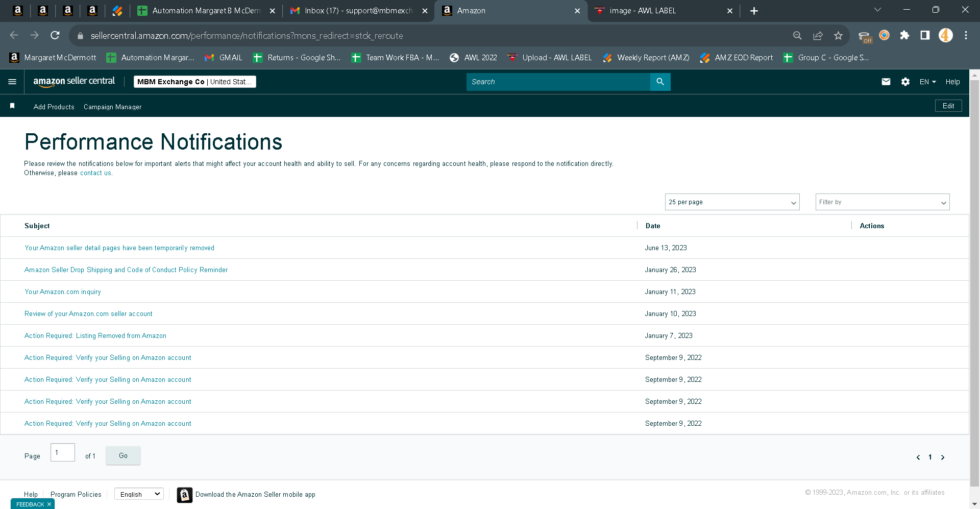The width and height of the screenshot is (980, 509).
Task: Open the Weekly Report (AMZ) bookmark
Action: (x=646, y=58)
